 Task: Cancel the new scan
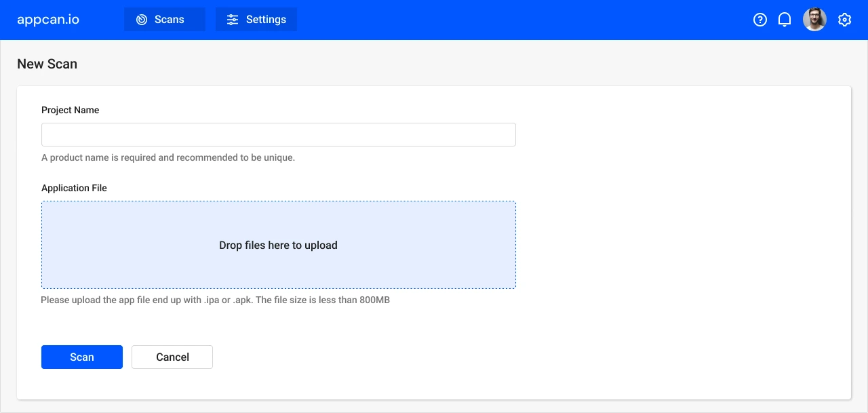click(172, 357)
